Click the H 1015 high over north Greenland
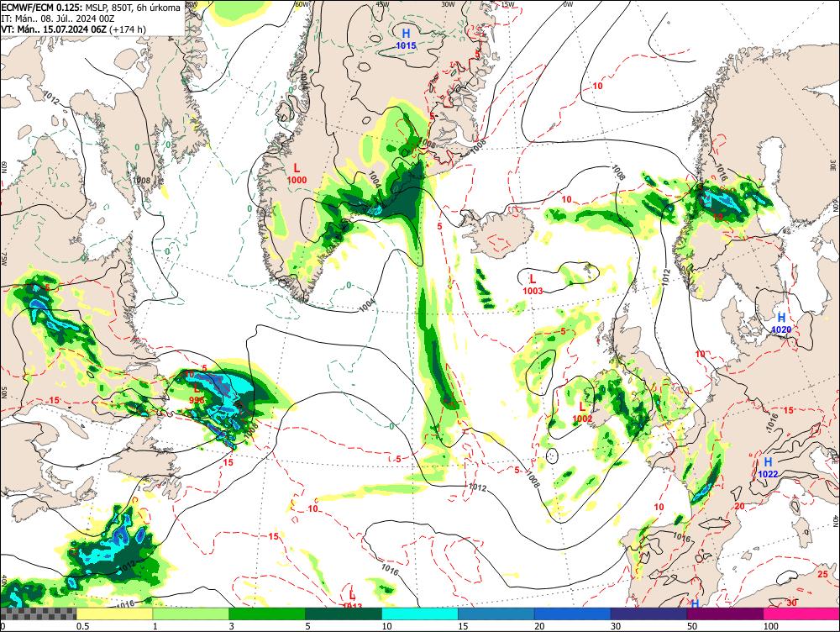840x632 pixels. click(406, 39)
